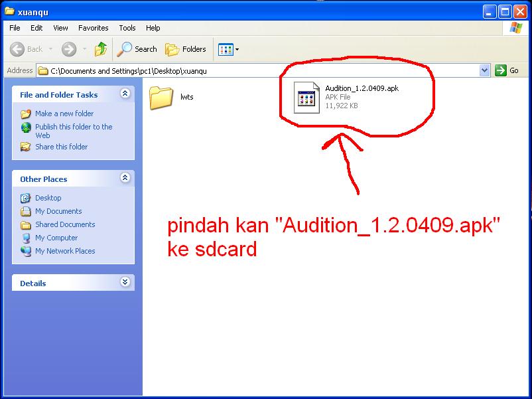Click the Desktop icon in sidebar

[26, 198]
